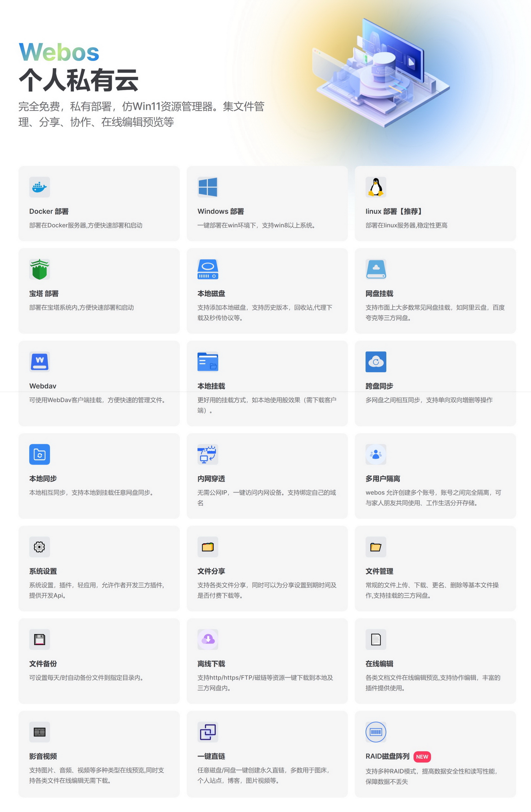Click the Webdav W icon
Screen dimensions: 531x812
point(39,362)
